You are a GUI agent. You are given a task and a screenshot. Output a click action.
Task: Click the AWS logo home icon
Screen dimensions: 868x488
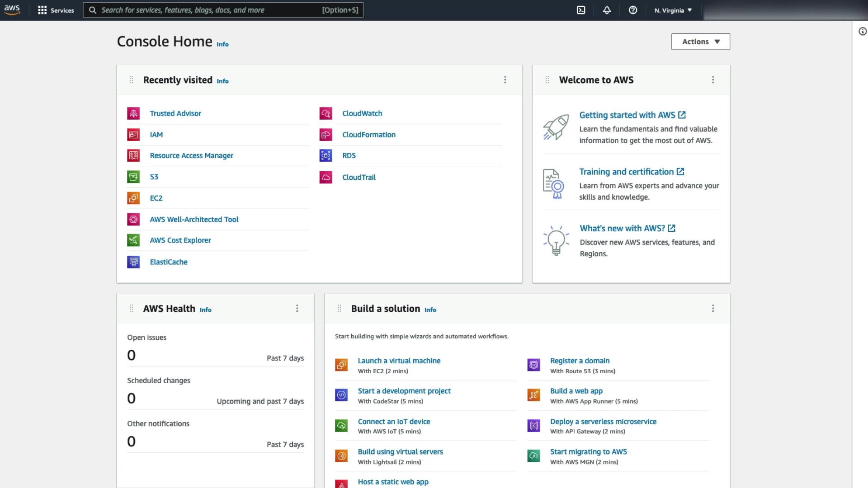pyautogui.click(x=12, y=10)
